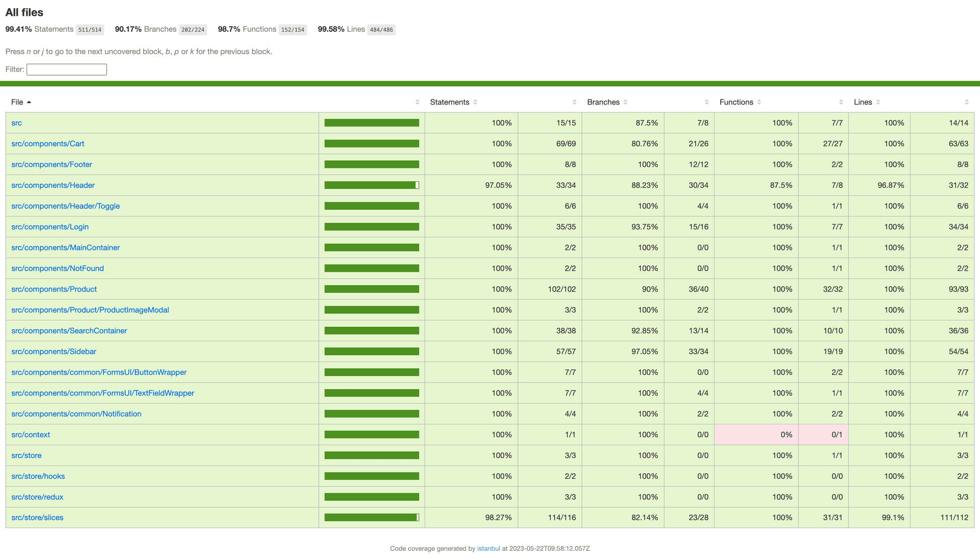Open src/components/Header coverage
This screenshot has width=980, height=560.
[53, 185]
